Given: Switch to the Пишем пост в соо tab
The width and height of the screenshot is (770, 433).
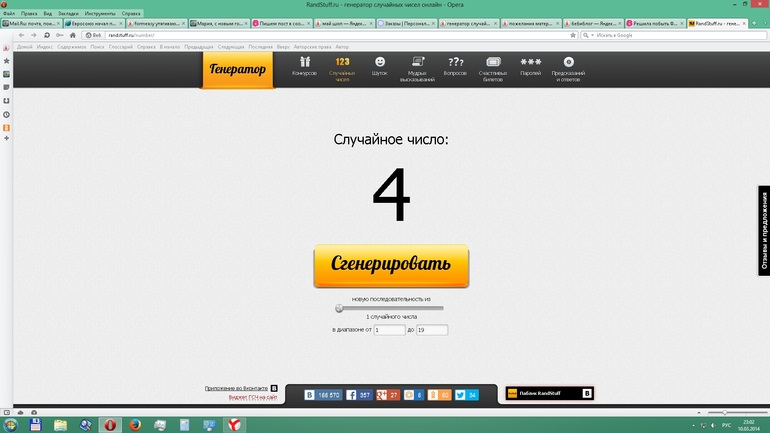Looking at the screenshot, I should tap(280, 23).
